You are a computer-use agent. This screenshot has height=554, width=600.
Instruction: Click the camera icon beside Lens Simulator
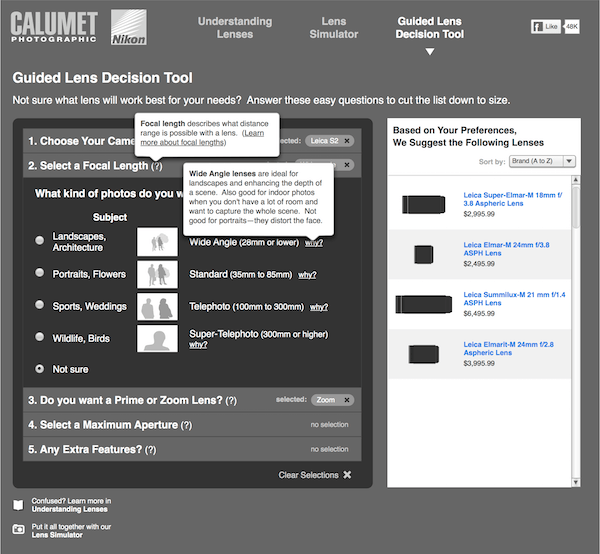[x=18, y=530]
